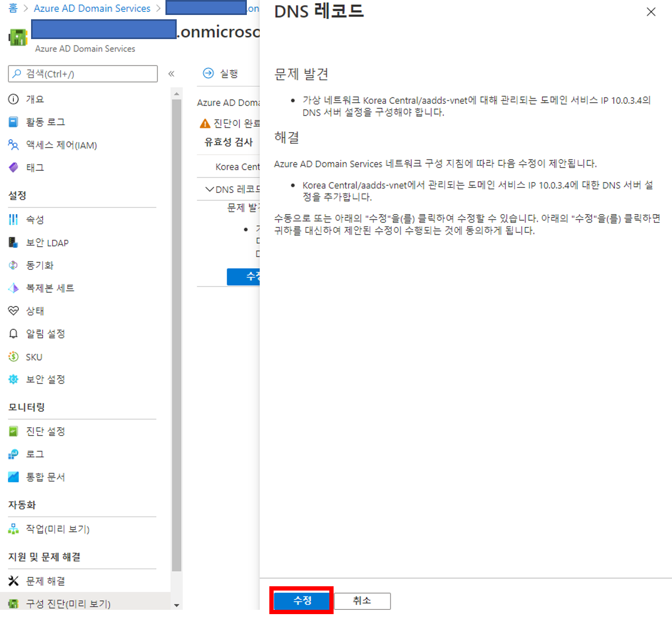Viewport: 672px width, 620px height.
Task: Open 통합 문서 chart icon
Action: (x=13, y=477)
